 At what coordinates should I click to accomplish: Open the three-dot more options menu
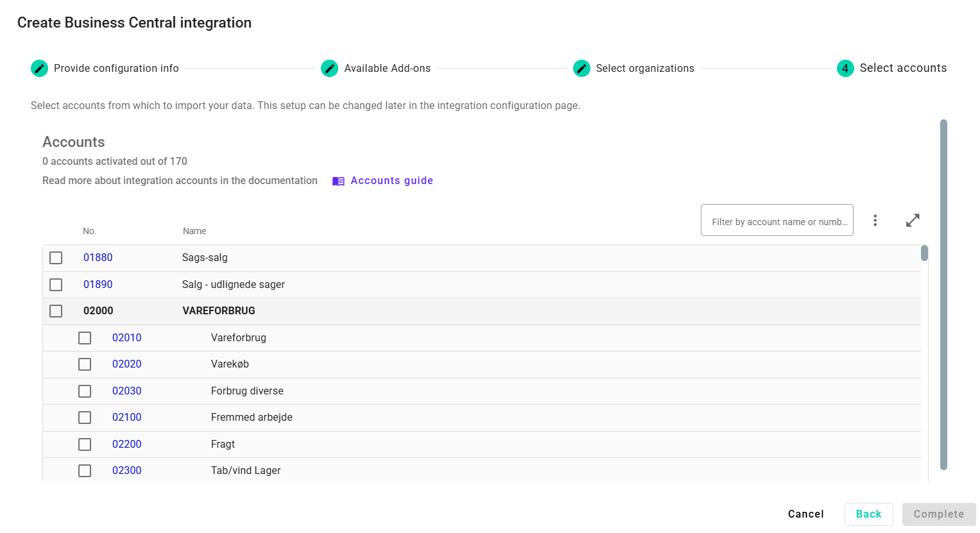[x=875, y=221]
